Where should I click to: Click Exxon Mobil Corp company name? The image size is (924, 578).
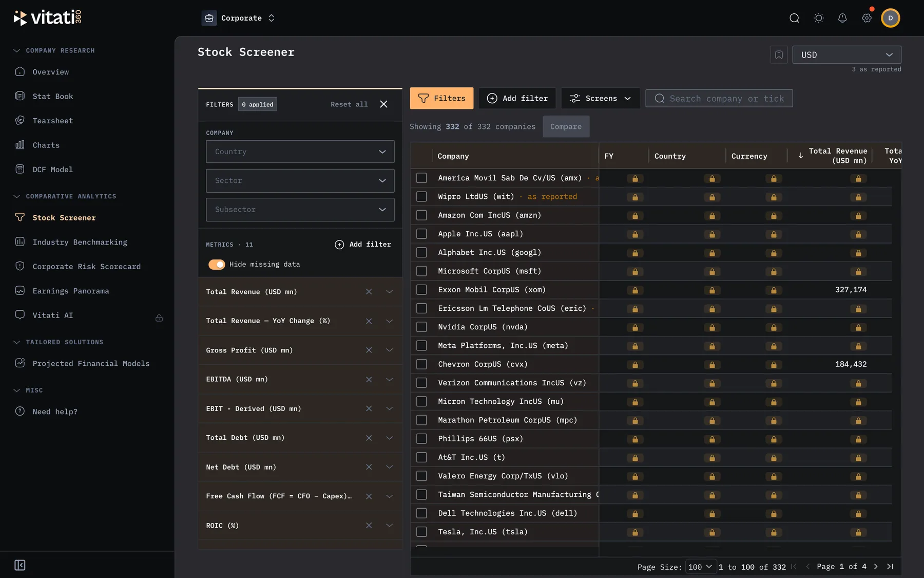[491, 290]
